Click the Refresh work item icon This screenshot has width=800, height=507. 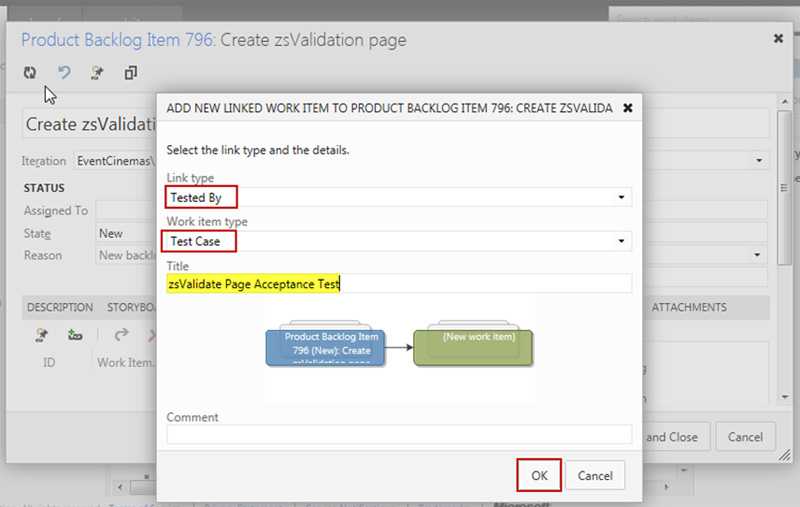tap(30, 72)
